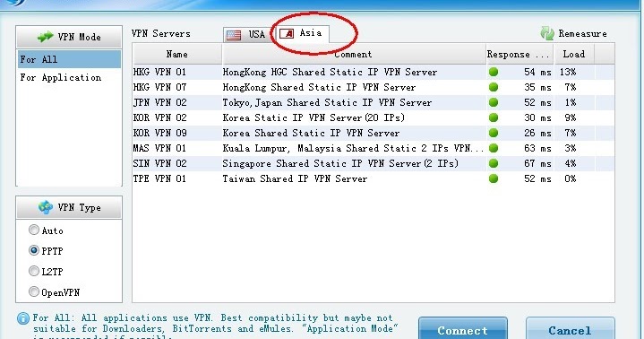Sort by Response column header

click(519, 54)
